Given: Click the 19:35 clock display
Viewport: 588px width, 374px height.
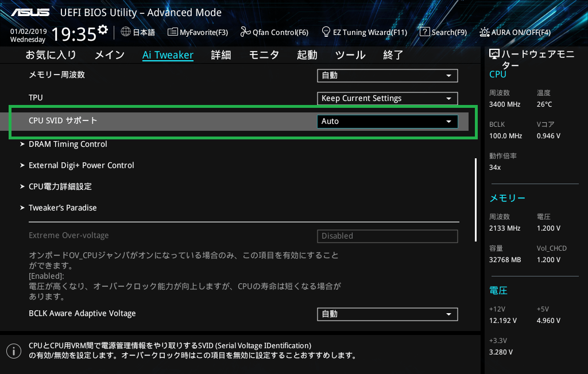Looking at the screenshot, I should pos(74,34).
